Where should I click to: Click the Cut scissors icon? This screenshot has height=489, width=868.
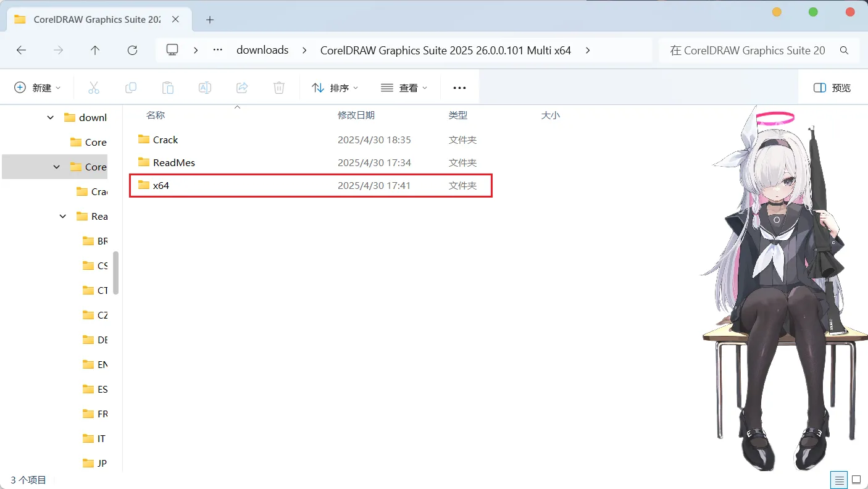94,88
